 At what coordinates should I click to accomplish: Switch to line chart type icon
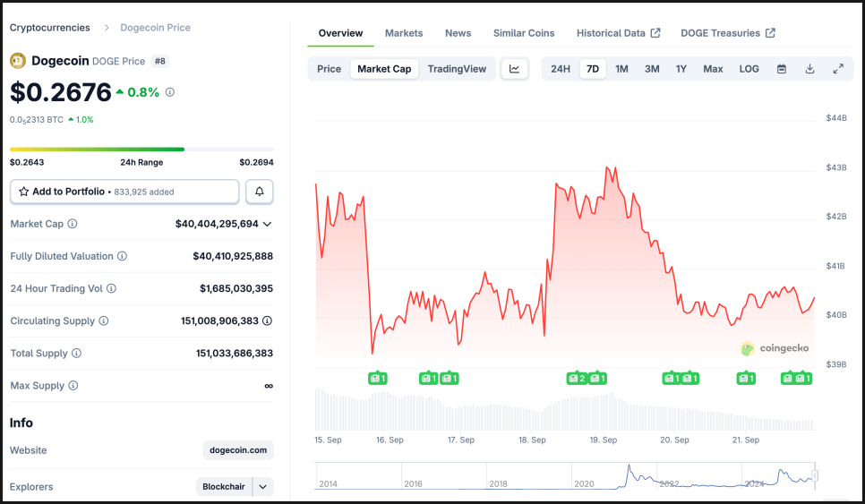514,69
